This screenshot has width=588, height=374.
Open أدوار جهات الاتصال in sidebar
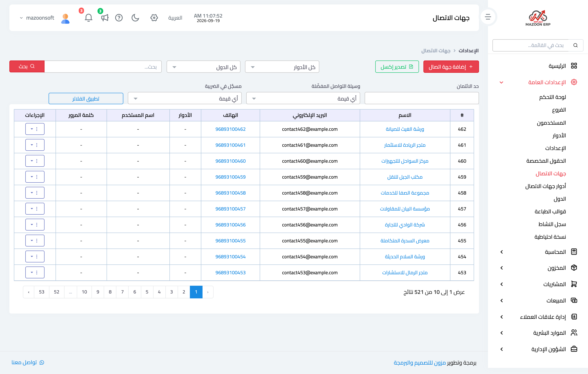pyautogui.click(x=546, y=186)
